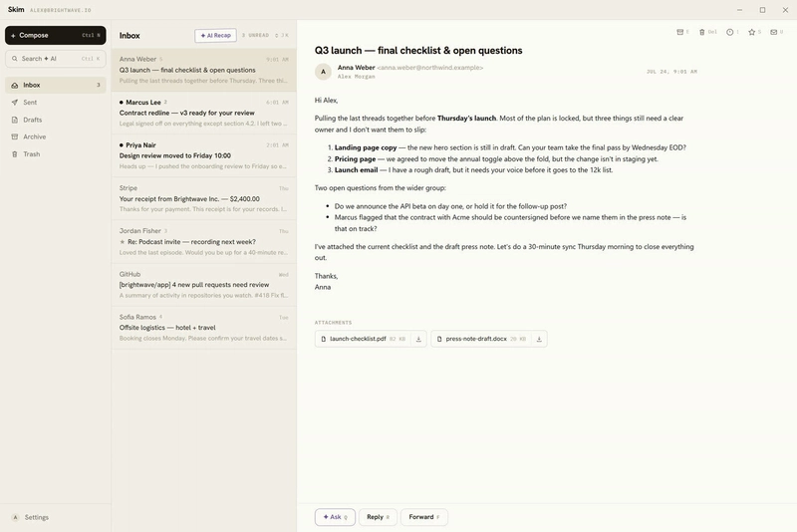Click the Ask AI button below the email
Image resolution: width=797 pixels, height=532 pixels.
(335, 517)
